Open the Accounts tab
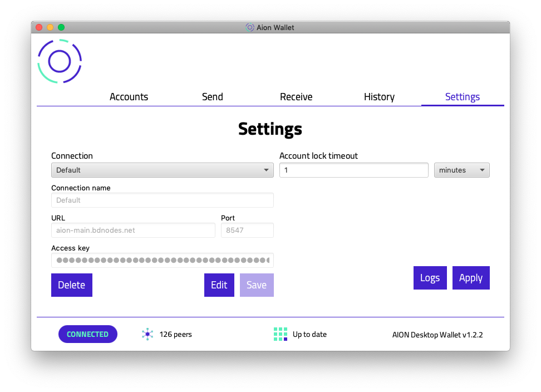Image resolution: width=541 pixels, height=392 pixels. tap(129, 97)
